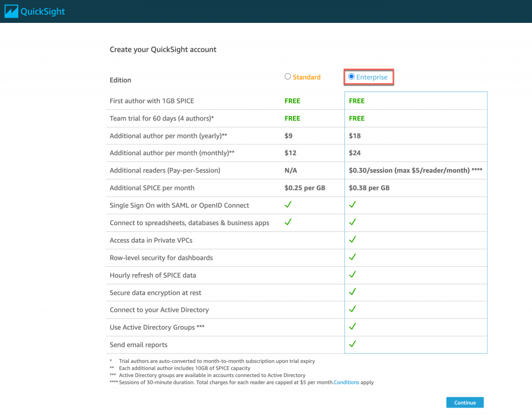Screen dimensions: 532x417
Task: Select the Enterprise edition radio button
Action: tap(352, 77)
